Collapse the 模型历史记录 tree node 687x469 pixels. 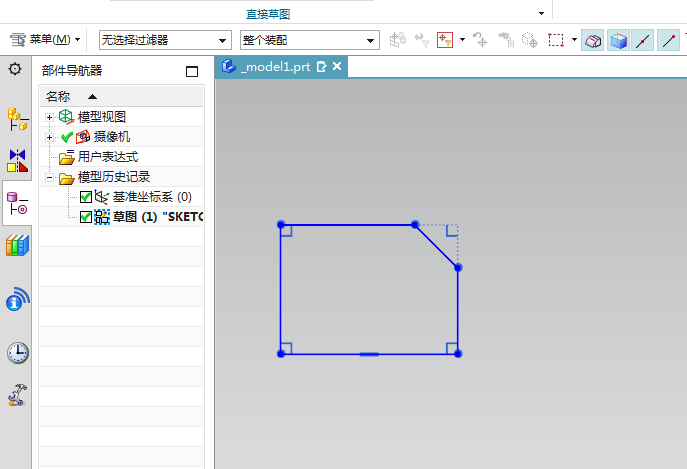click(49, 177)
